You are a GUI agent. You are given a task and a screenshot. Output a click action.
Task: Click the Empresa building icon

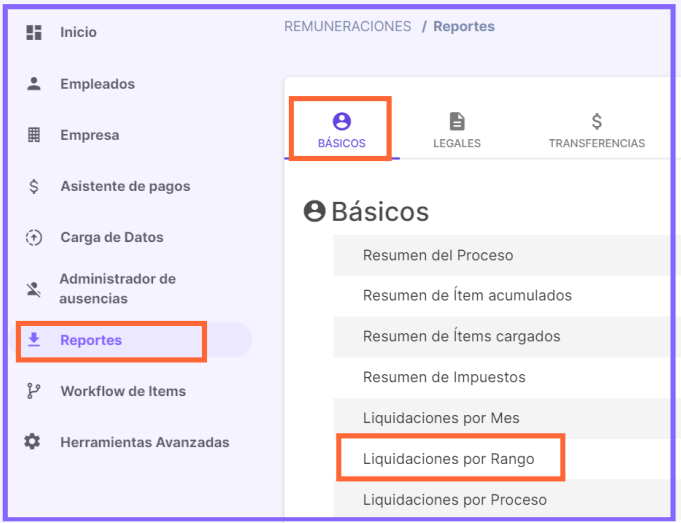point(34,135)
